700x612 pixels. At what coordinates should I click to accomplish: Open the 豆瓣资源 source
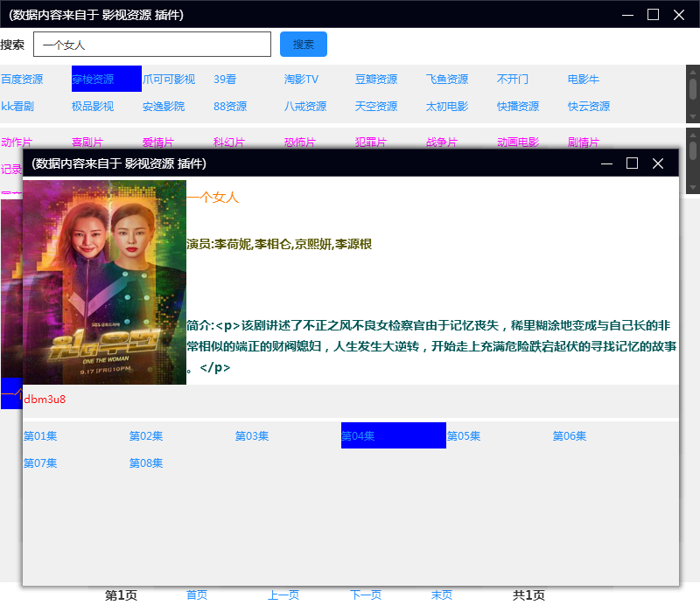(x=376, y=80)
